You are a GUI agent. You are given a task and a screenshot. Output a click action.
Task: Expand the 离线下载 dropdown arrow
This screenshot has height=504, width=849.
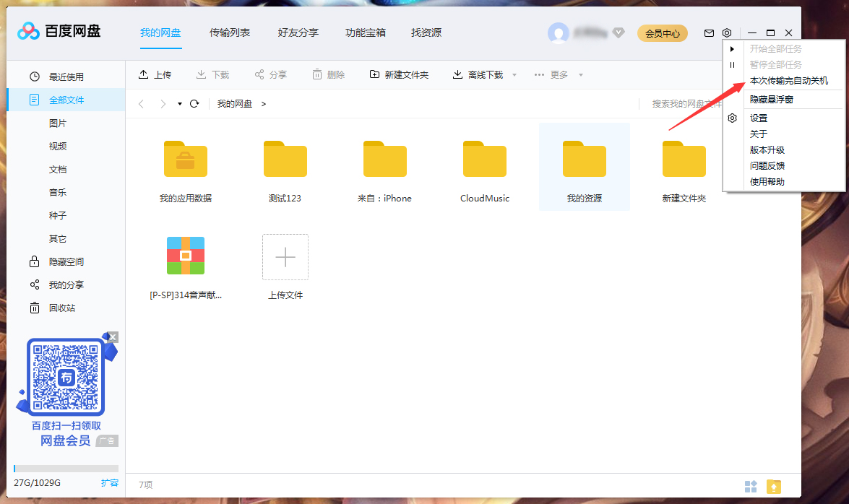click(x=513, y=74)
